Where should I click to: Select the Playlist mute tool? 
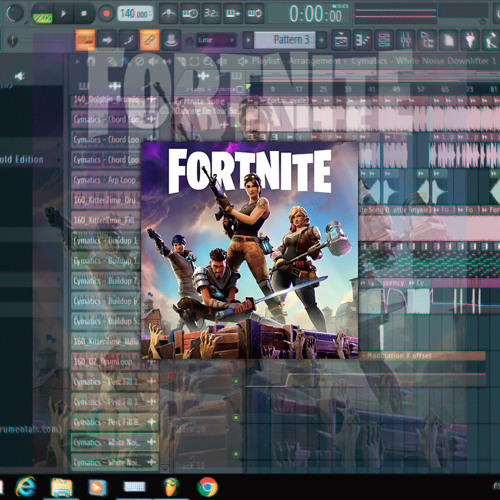pyautogui.click(x=153, y=61)
